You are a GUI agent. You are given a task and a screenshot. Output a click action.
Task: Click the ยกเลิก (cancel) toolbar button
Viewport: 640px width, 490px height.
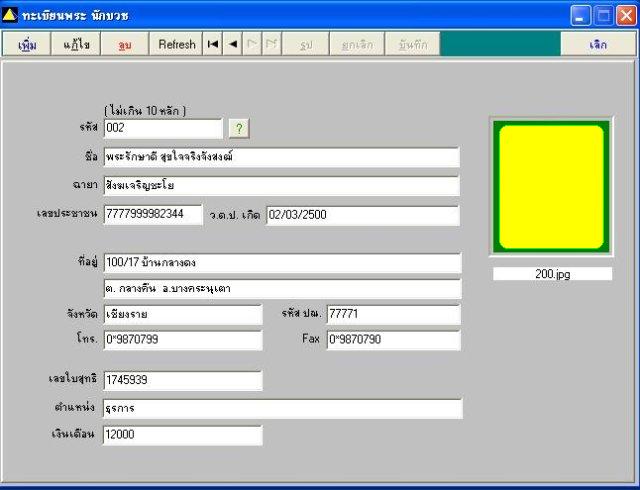click(357, 44)
